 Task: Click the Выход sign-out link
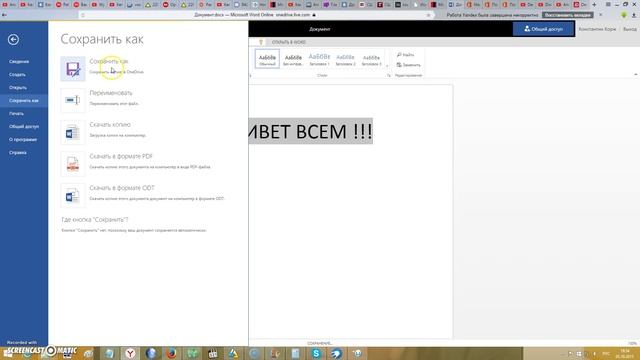[629, 29]
